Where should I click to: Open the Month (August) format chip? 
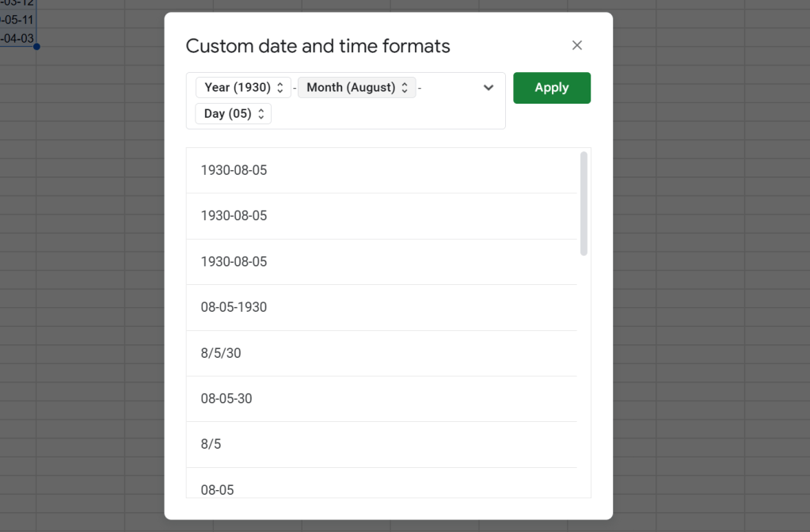(356, 88)
